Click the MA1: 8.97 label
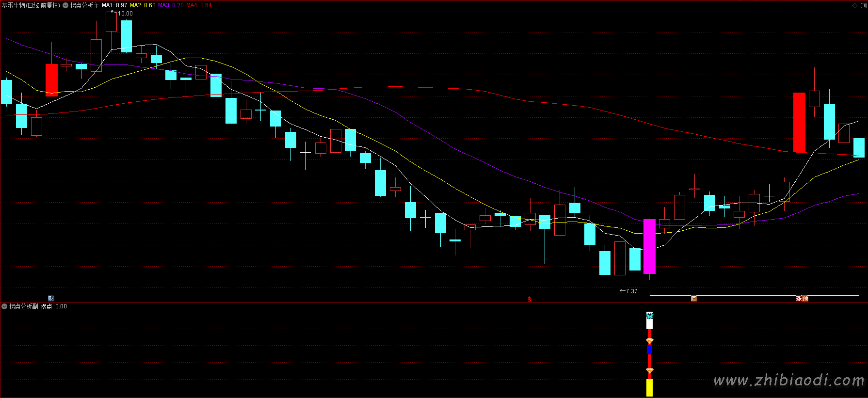Image resolution: width=868 pixels, height=398 pixels. [x=114, y=5]
